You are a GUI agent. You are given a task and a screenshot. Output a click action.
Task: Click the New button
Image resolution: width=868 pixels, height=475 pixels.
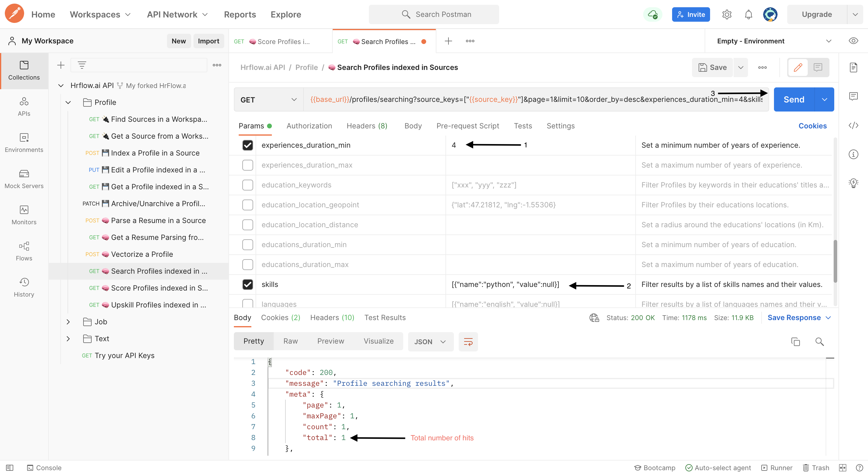click(x=179, y=41)
